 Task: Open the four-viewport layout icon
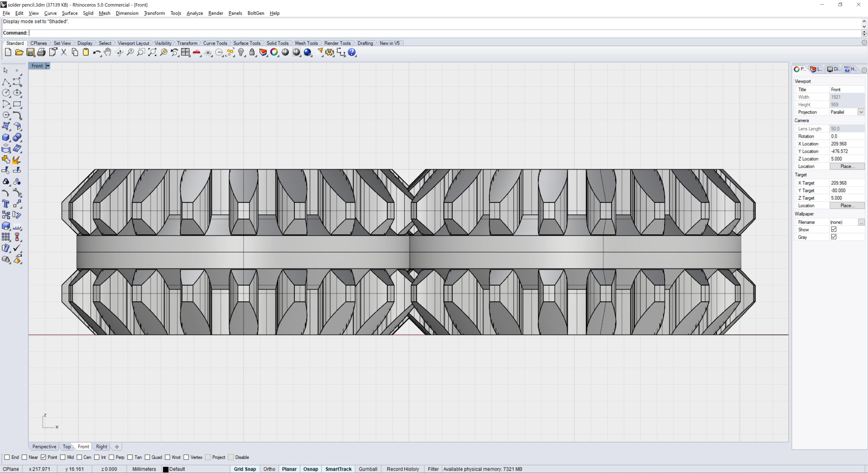[x=185, y=52]
